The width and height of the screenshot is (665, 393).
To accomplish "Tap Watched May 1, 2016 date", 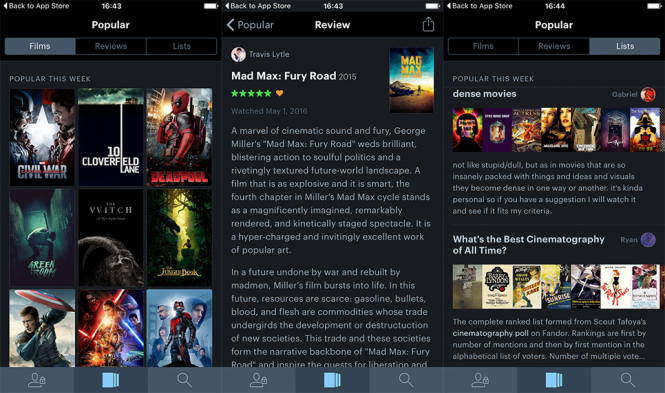I will [x=269, y=111].
